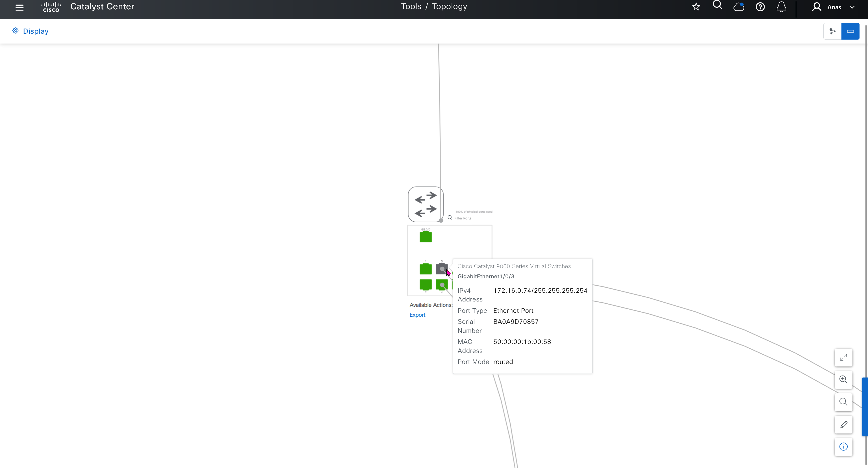Fit topology to screen with expand icon
This screenshot has height=468, width=868.
pos(843,357)
